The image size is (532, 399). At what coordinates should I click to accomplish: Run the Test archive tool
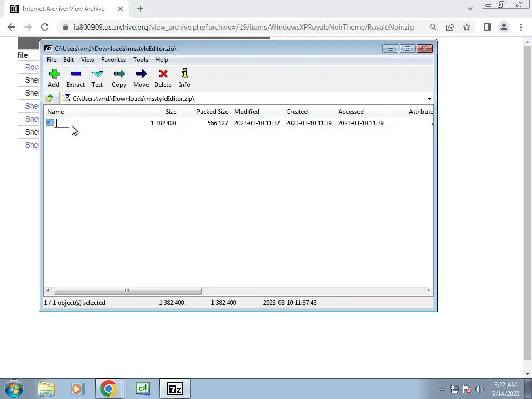coord(97,74)
